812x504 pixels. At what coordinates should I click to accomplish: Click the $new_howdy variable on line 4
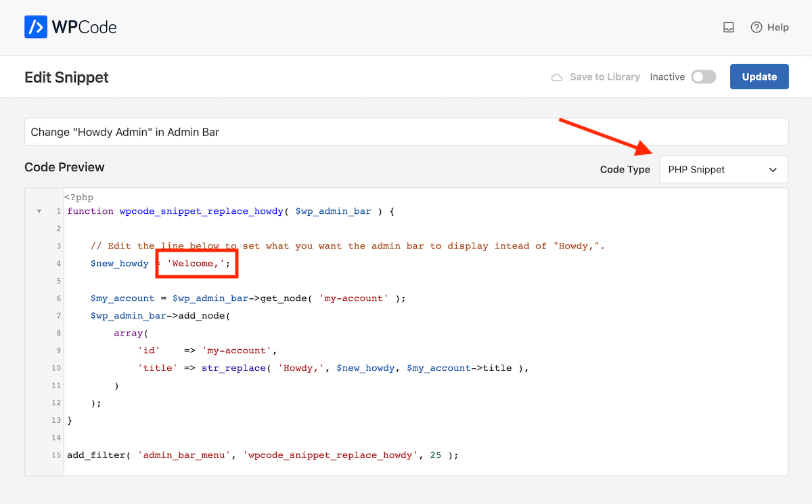(120, 264)
